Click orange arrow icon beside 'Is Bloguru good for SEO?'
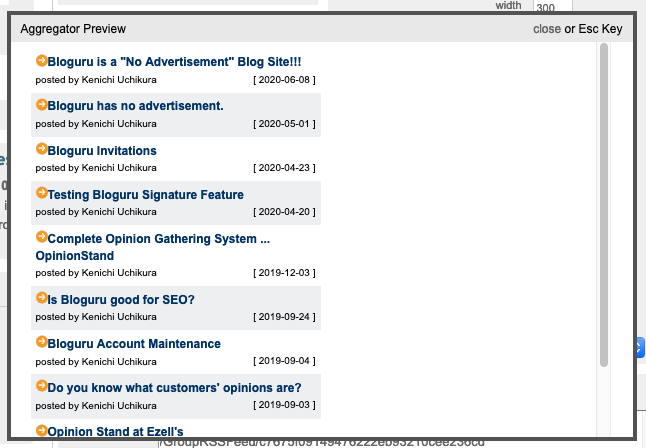646x448 pixels. [42, 298]
